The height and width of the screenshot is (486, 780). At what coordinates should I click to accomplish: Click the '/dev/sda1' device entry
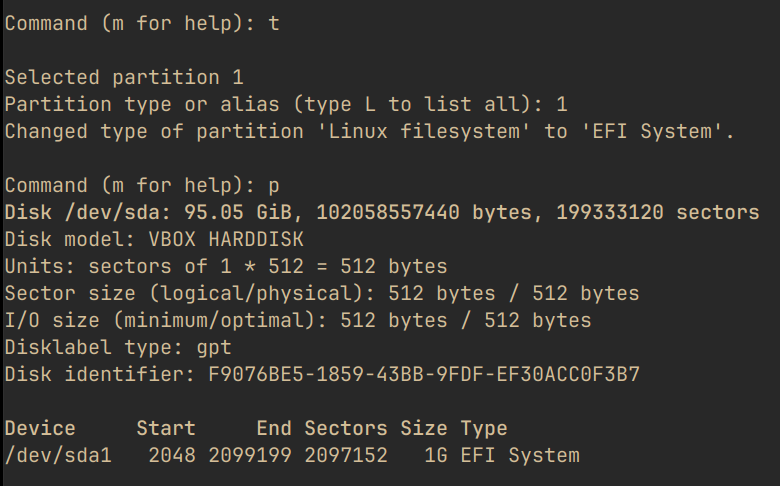tap(58, 456)
